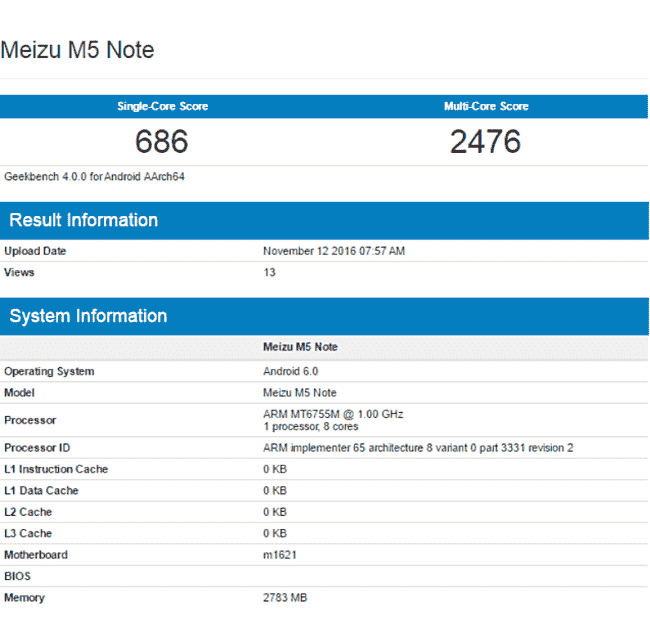Select the views count 13
The image size is (650, 623).
tap(269, 272)
